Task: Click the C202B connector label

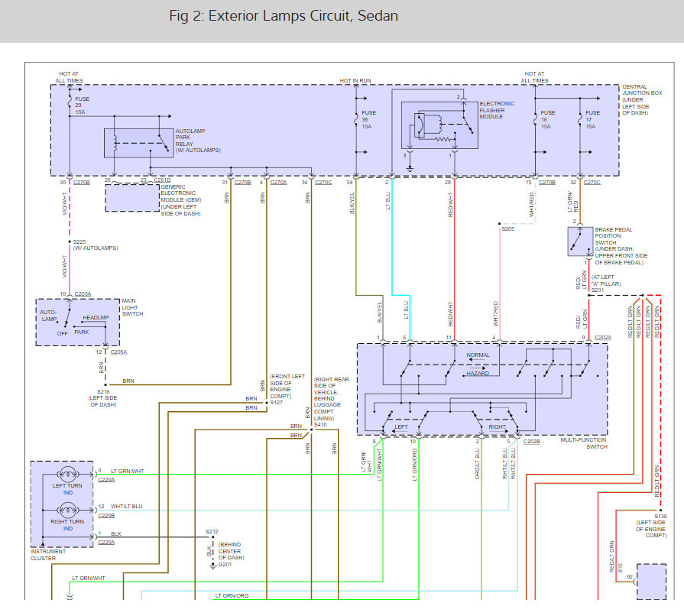Action: 531,442
